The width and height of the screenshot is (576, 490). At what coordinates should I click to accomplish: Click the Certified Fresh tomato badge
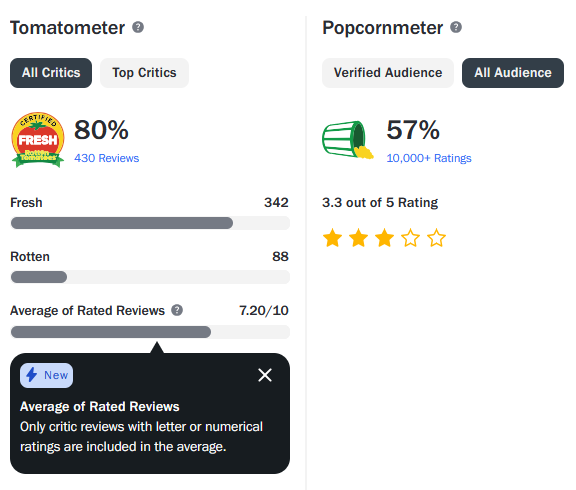(38, 140)
